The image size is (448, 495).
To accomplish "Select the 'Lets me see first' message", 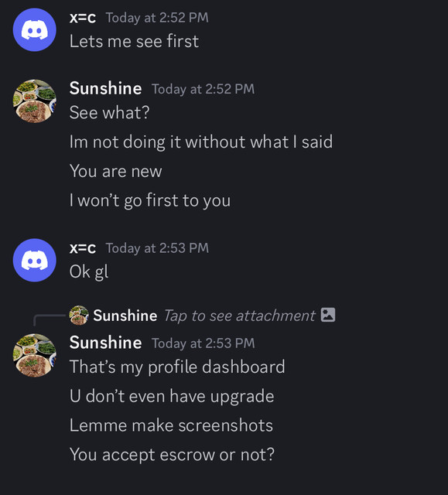I will pos(134,41).
